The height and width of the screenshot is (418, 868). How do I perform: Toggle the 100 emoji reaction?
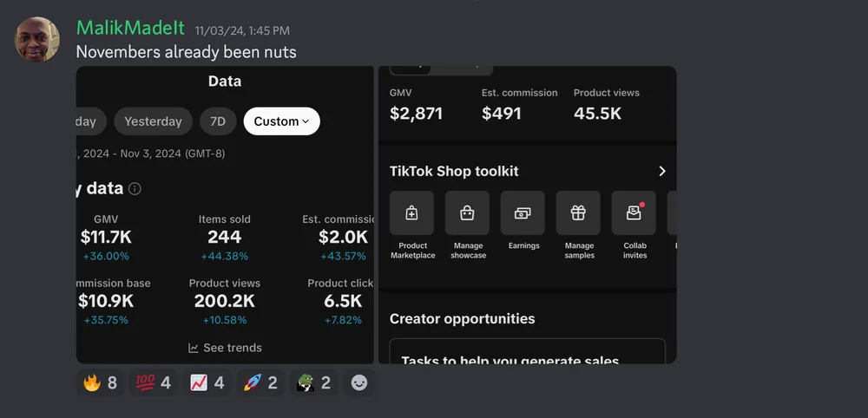(154, 382)
